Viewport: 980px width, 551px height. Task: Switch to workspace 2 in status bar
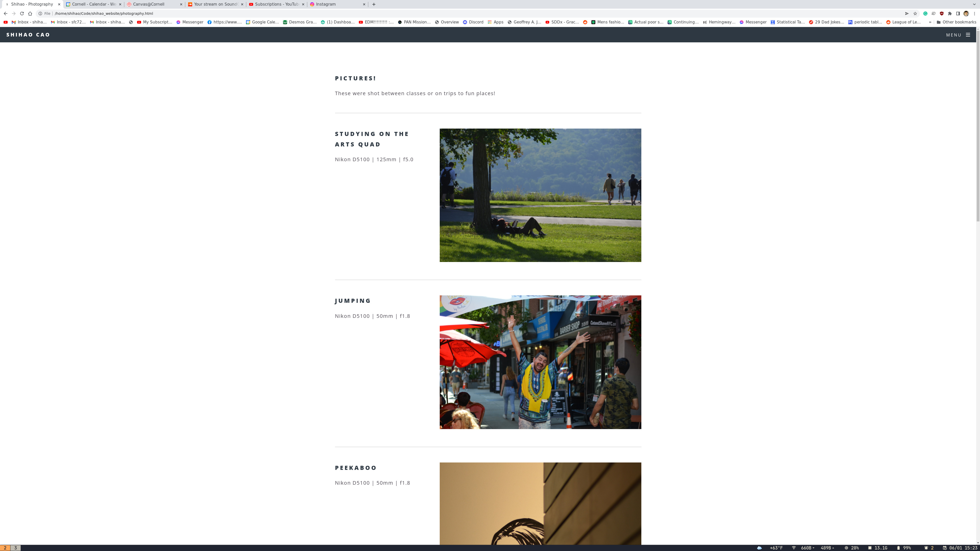pos(5,548)
